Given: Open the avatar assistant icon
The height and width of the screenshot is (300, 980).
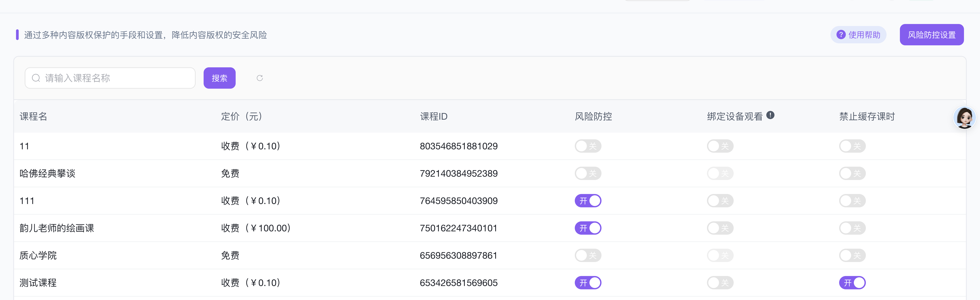Looking at the screenshot, I should pyautogui.click(x=964, y=117).
